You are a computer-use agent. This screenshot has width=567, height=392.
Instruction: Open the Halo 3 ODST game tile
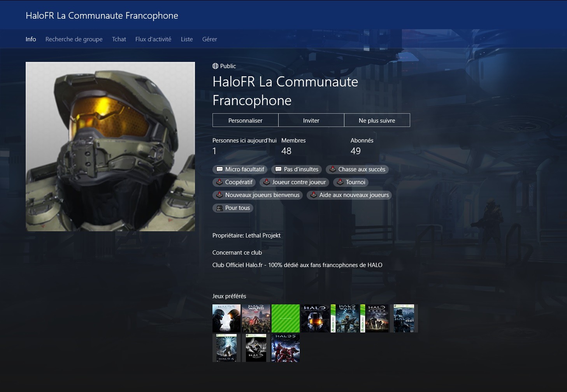[x=404, y=318]
